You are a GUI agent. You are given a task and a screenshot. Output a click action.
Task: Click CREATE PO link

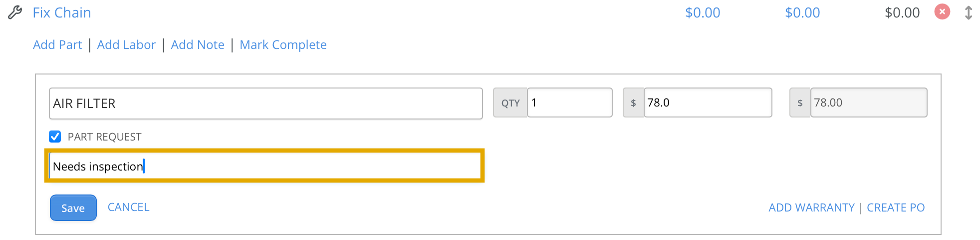[x=896, y=207]
